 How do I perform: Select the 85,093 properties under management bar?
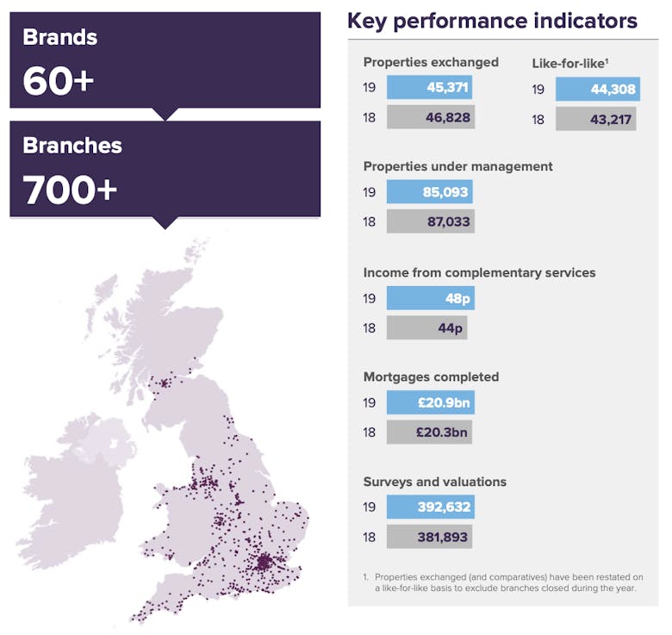coord(429,192)
